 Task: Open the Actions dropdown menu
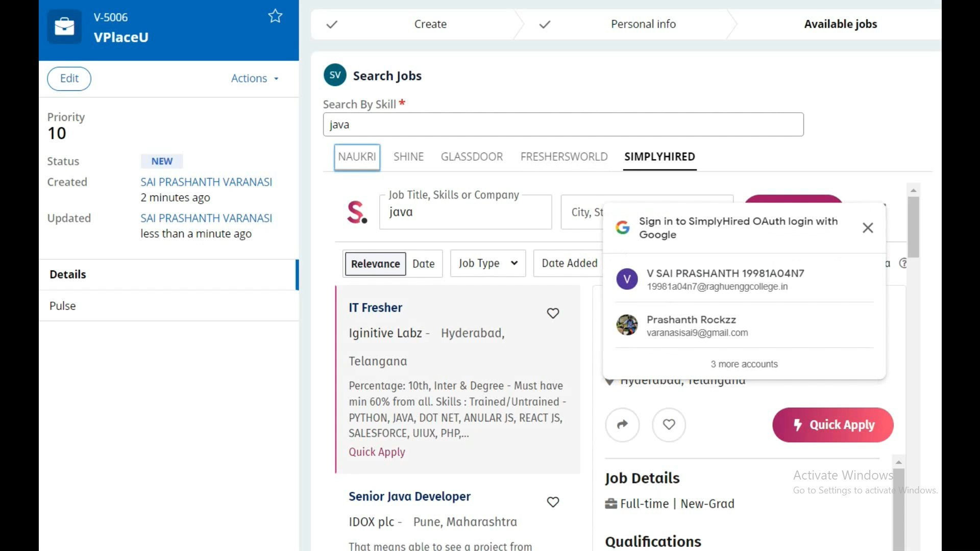(254, 79)
